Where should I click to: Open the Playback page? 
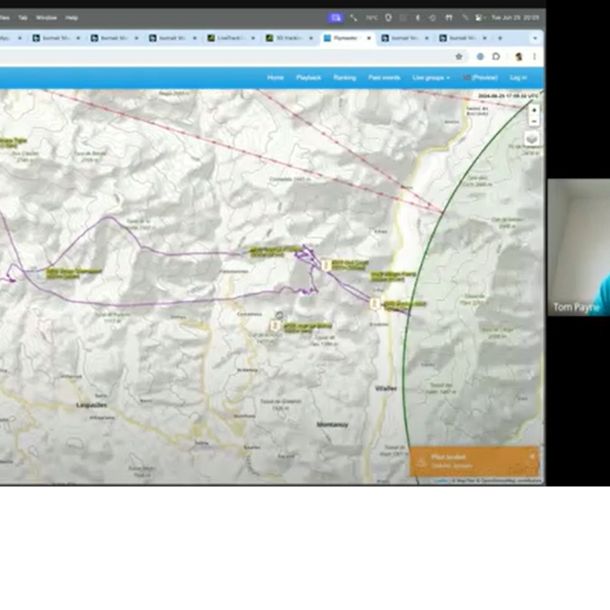coord(308,77)
